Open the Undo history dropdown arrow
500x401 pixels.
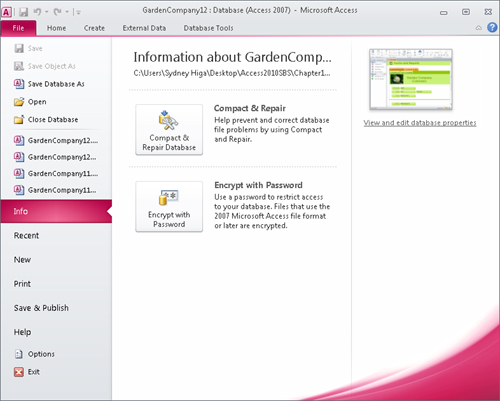[47, 12]
